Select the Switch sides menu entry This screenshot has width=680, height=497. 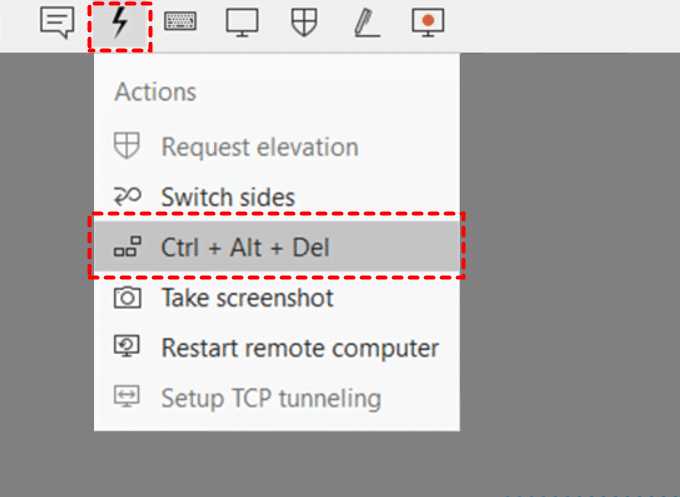228,197
